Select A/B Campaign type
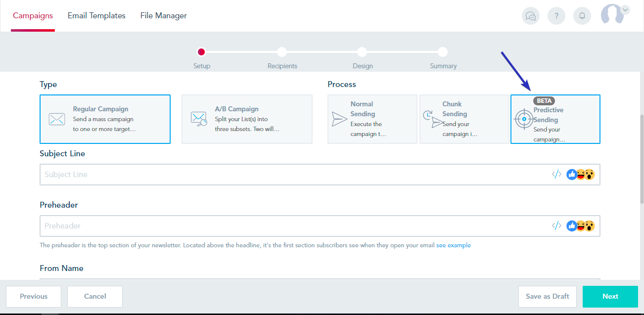 (247, 119)
